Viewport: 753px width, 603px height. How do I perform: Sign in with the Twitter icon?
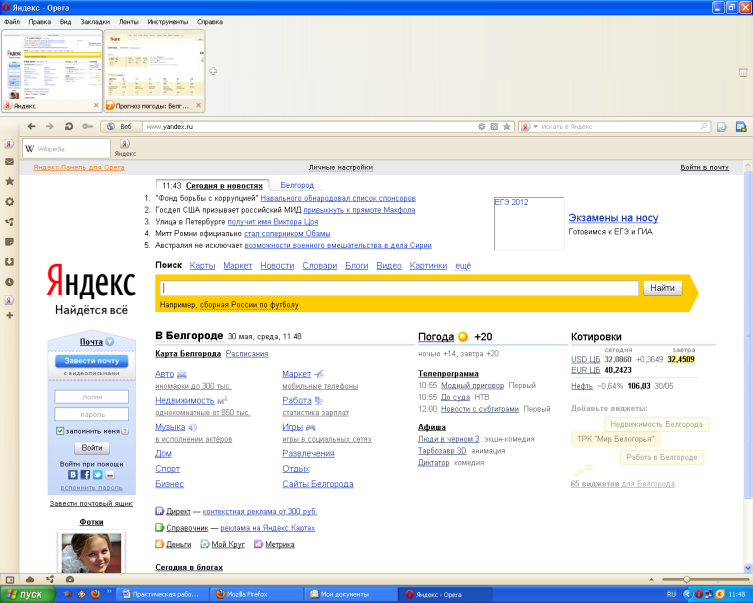coord(97,474)
